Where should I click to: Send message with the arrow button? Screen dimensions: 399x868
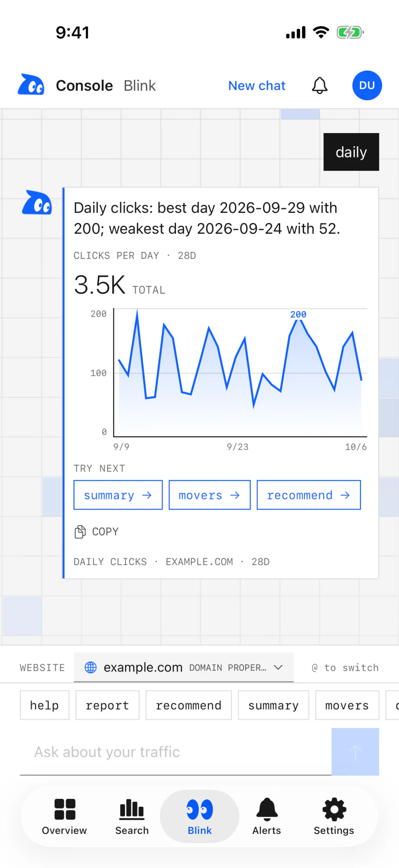tap(355, 752)
